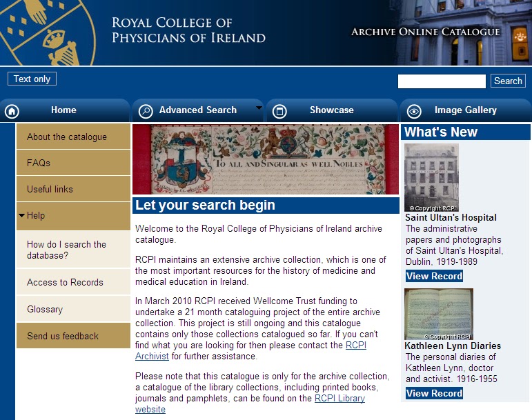This screenshot has width=532, height=420.
Task: Open the Showcase tab
Action: (x=332, y=110)
